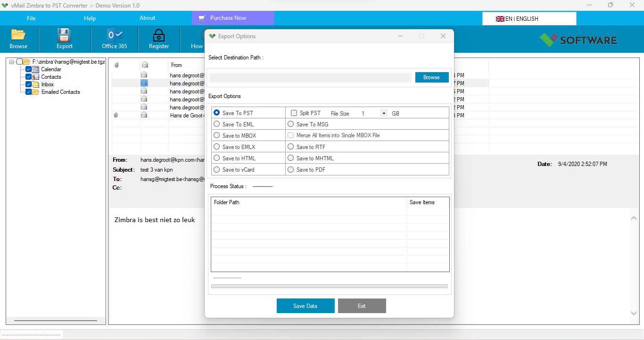Open the Help menu

coord(90,18)
